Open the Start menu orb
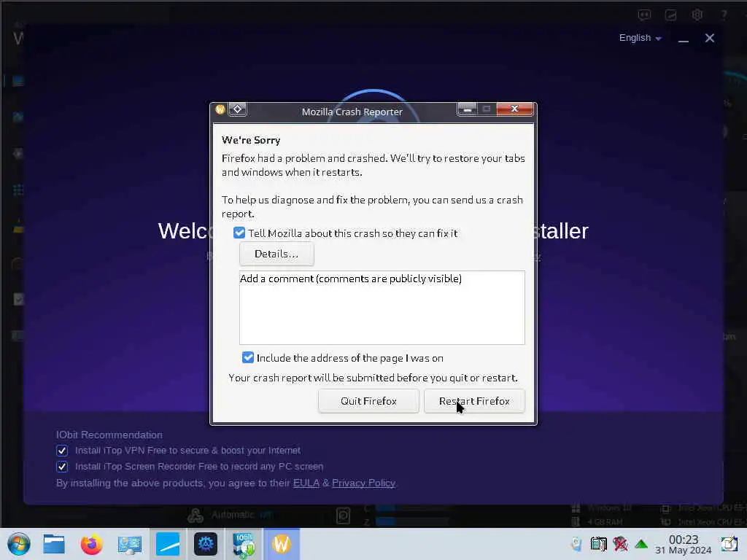This screenshot has width=747, height=560. (19, 544)
